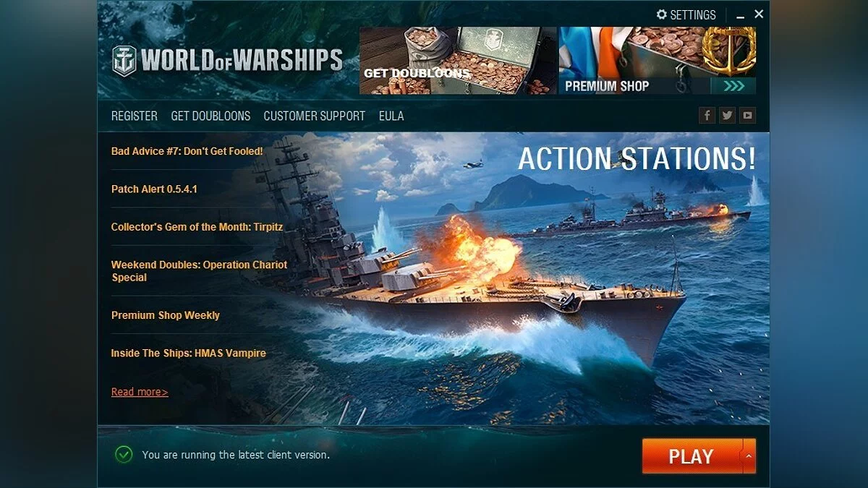Open the EULA menu item

[391, 116]
